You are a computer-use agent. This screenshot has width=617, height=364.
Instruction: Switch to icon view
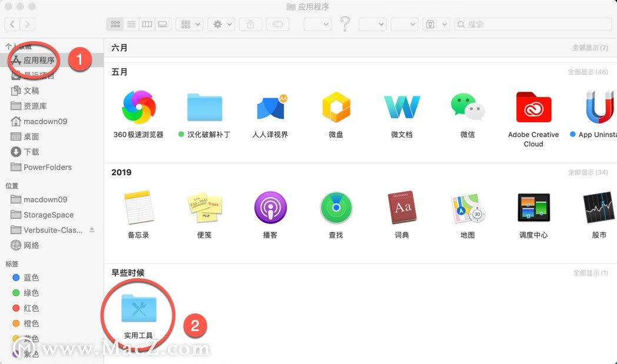point(115,24)
